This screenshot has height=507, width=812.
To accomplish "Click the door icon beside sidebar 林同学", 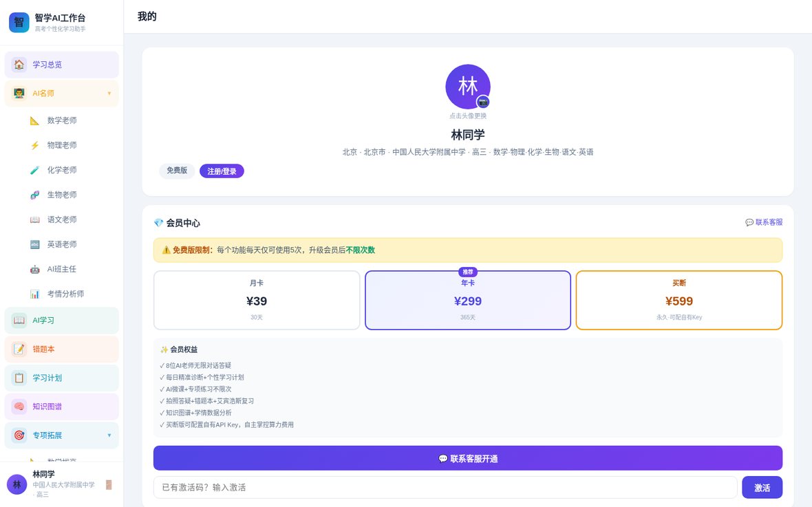I will pyautogui.click(x=109, y=485).
